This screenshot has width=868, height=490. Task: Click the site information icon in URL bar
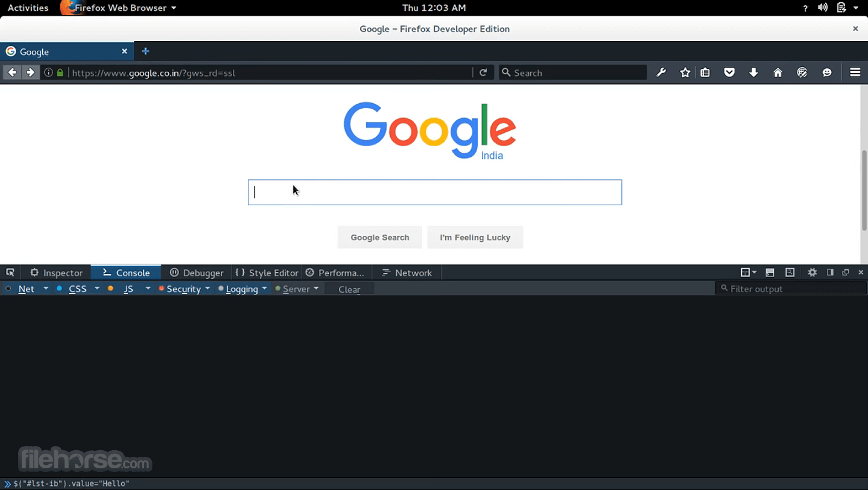coord(48,72)
